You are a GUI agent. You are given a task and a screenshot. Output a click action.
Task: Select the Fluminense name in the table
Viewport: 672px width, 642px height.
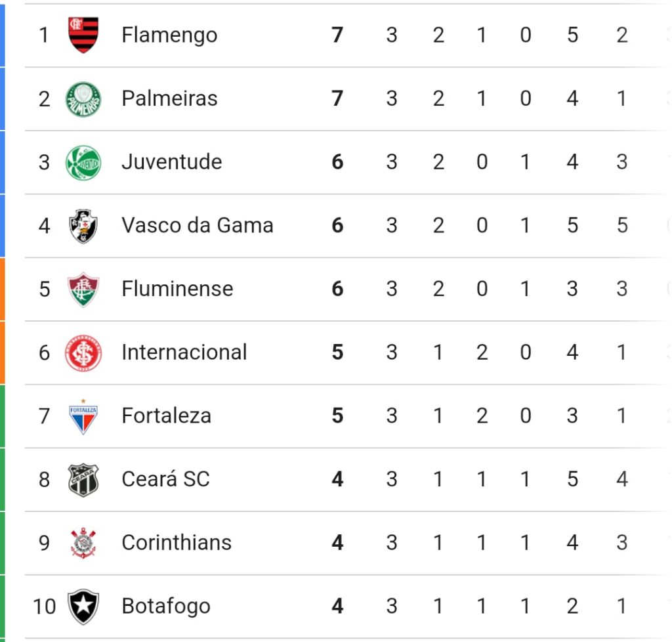tap(177, 288)
